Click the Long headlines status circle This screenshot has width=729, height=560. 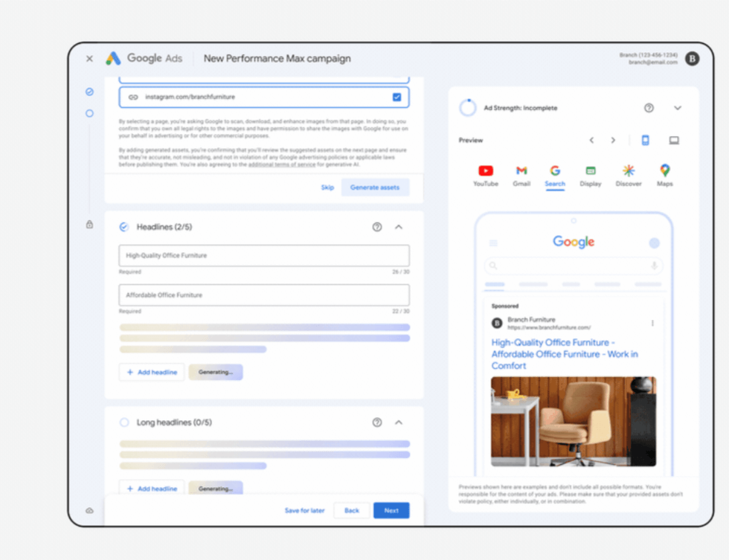click(123, 422)
